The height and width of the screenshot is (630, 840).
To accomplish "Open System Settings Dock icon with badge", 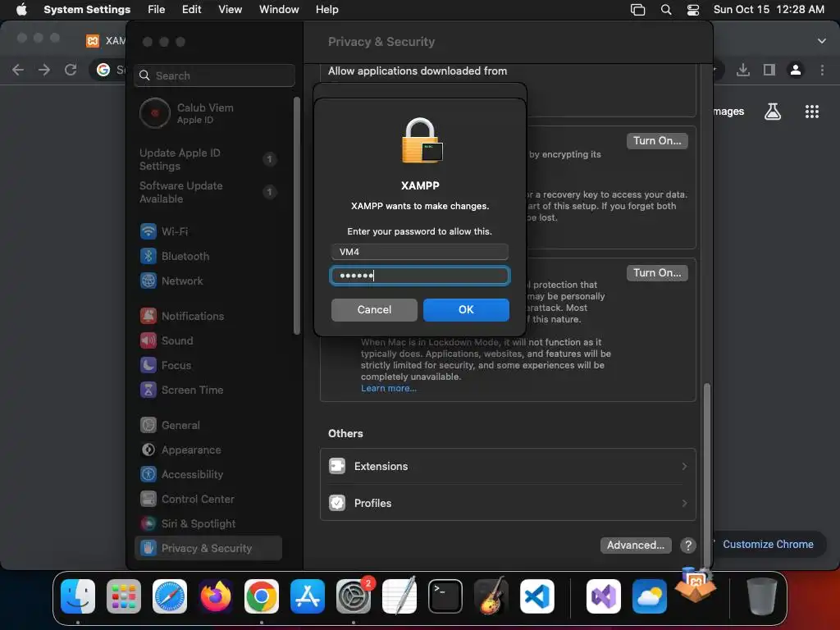I will [354, 596].
